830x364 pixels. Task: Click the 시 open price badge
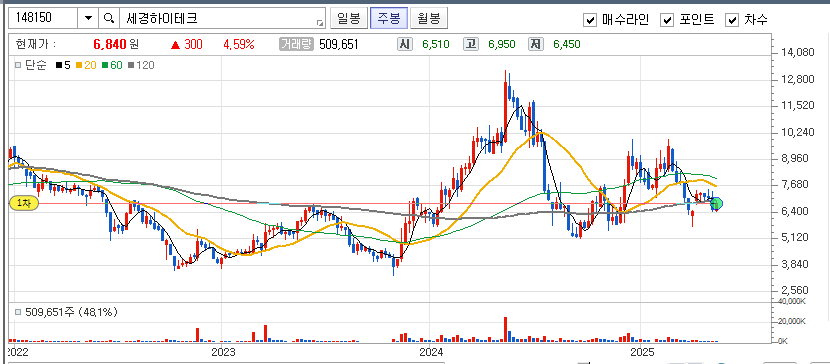click(404, 44)
